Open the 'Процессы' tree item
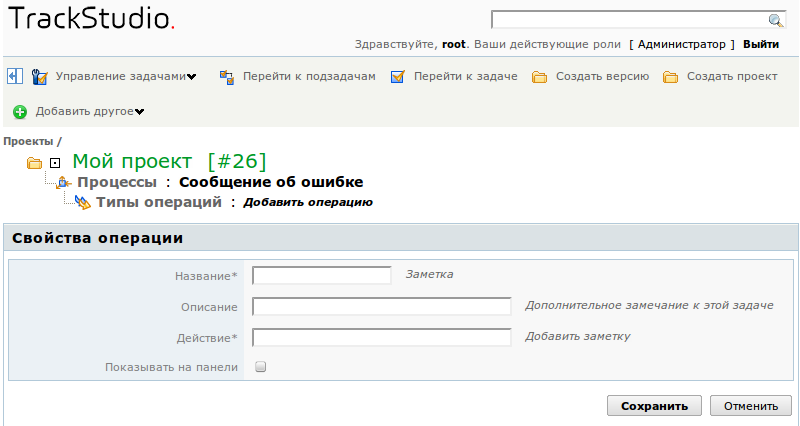Viewport: 800px width, 426px height. coord(116,182)
